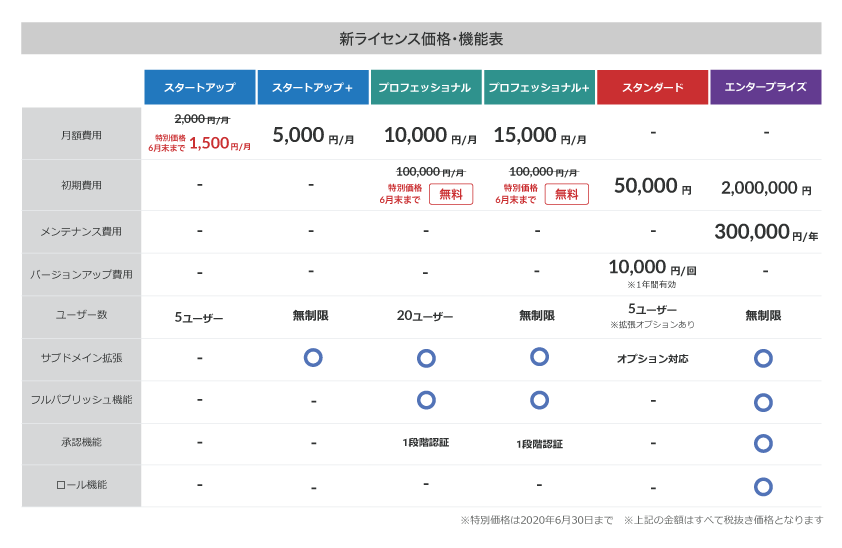Select the フルパブリッシュ機能 circle under プロフェッショナル＋
The height and width of the screenshot is (548, 842).
point(539,400)
